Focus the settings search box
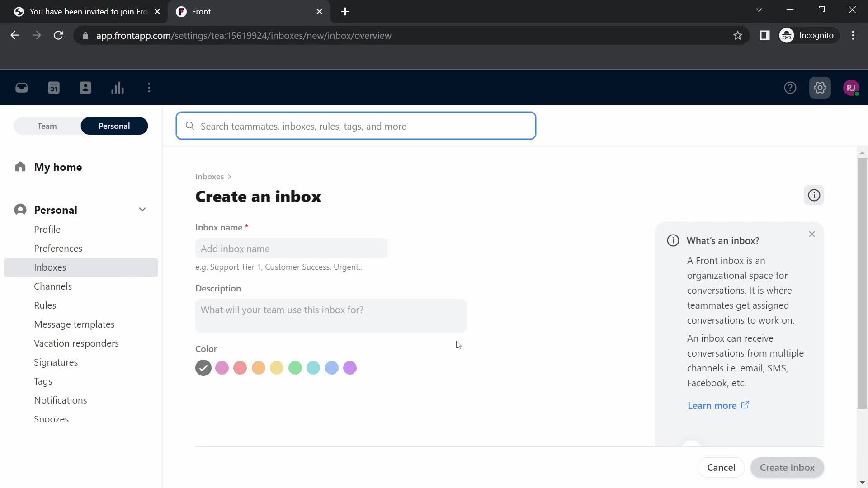The width and height of the screenshot is (868, 488). click(356, 126)
